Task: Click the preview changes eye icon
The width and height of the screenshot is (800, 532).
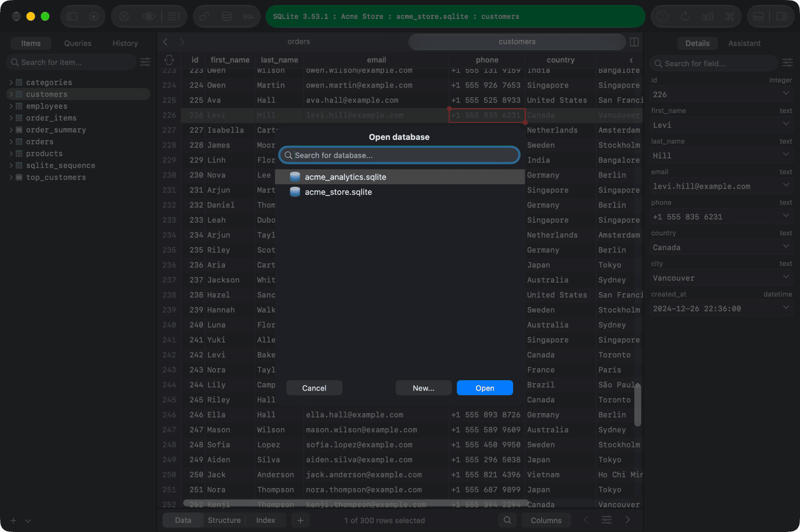Action: click(149, 16)
